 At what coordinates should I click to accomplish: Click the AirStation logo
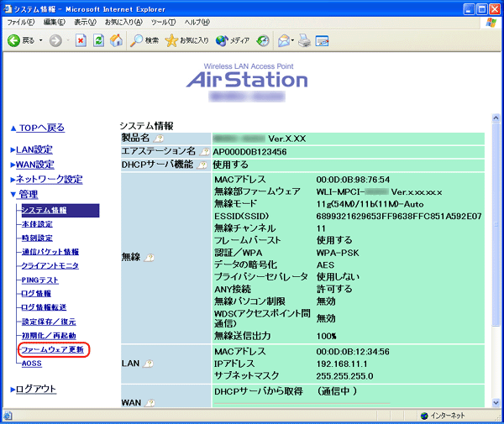click(x=247, y=79)
